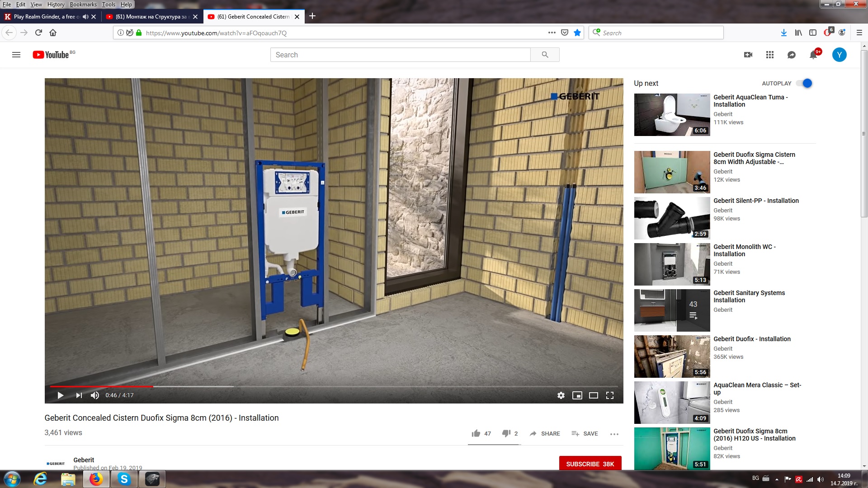Mute video with the speaker icon
The image size is (868, 488).
95,395
